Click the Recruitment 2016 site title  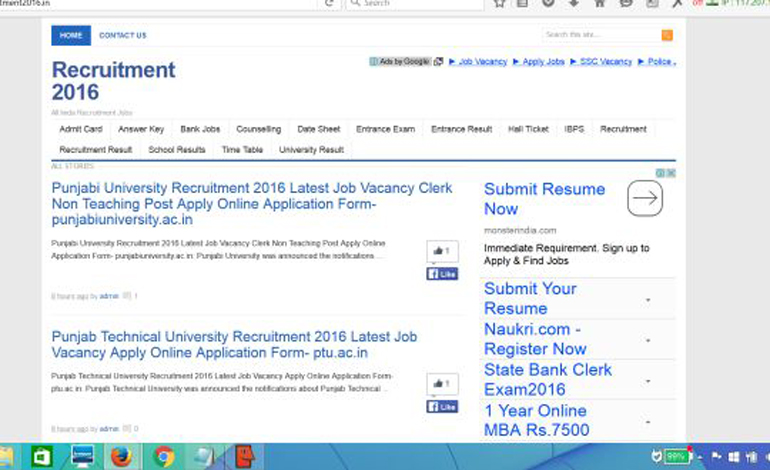[113, 81]
